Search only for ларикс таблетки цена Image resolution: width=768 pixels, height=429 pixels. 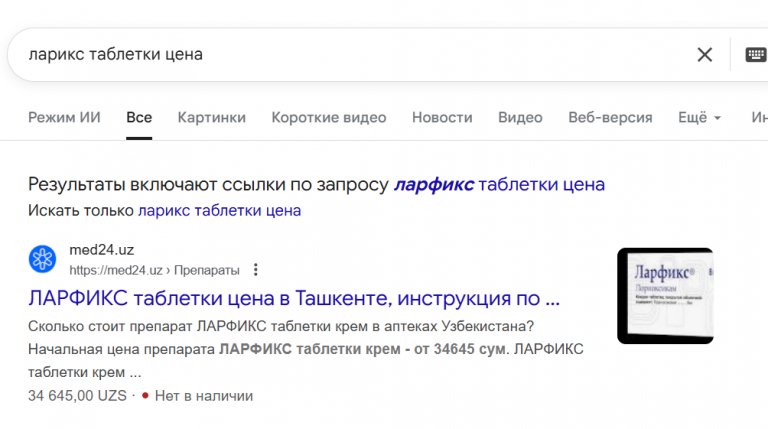219,211
